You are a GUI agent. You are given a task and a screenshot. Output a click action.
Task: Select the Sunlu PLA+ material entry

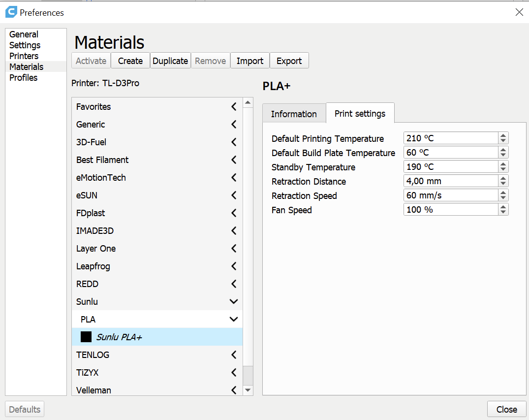tap(119, 337)
